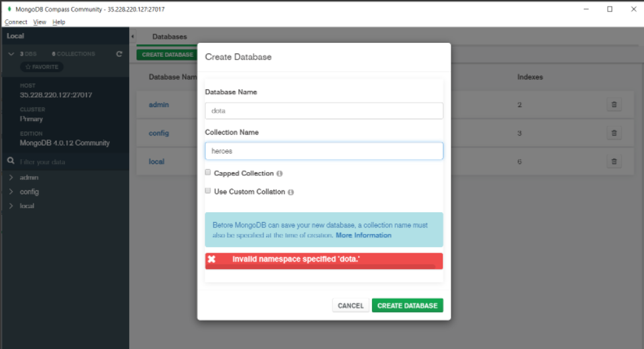Screen dimensions: 644x349
Task: Click the green Create Database dialog button
Action: [x=408, y=305]
